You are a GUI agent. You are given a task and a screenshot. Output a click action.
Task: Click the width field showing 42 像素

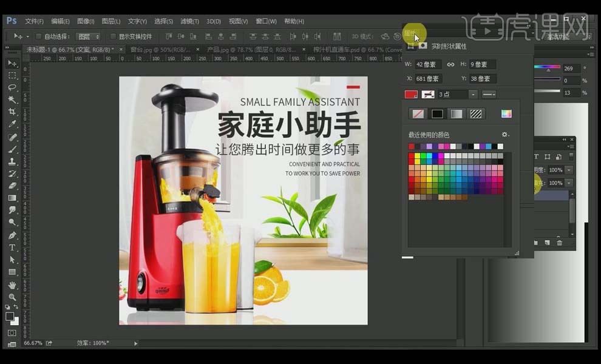click(x=428, y=64)
